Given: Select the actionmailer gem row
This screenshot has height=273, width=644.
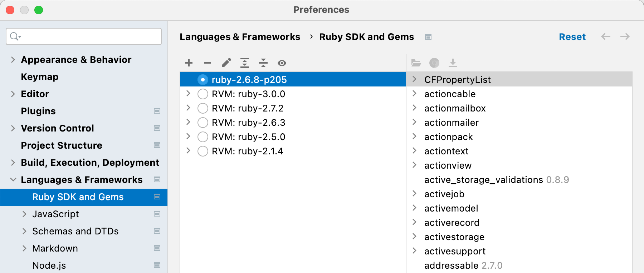Looking at the screenshot, I should pos(519,123).
